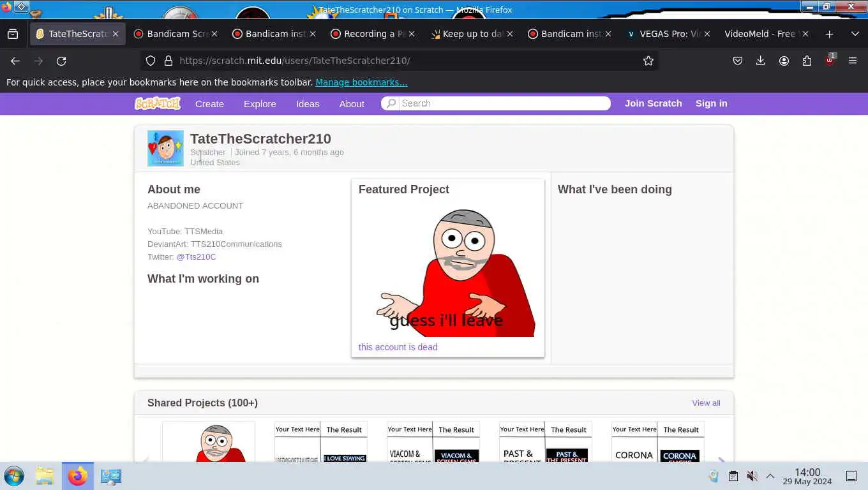
Task: Close the TateTheScratcher tab
Action: click(116, 34)
